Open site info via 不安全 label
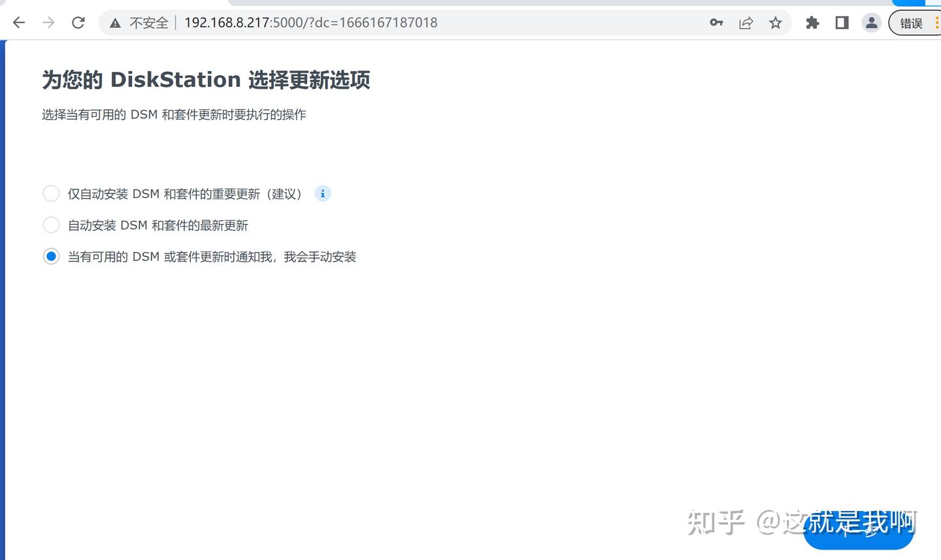Viewport: 941px width, 560px height. coord(148,22)
